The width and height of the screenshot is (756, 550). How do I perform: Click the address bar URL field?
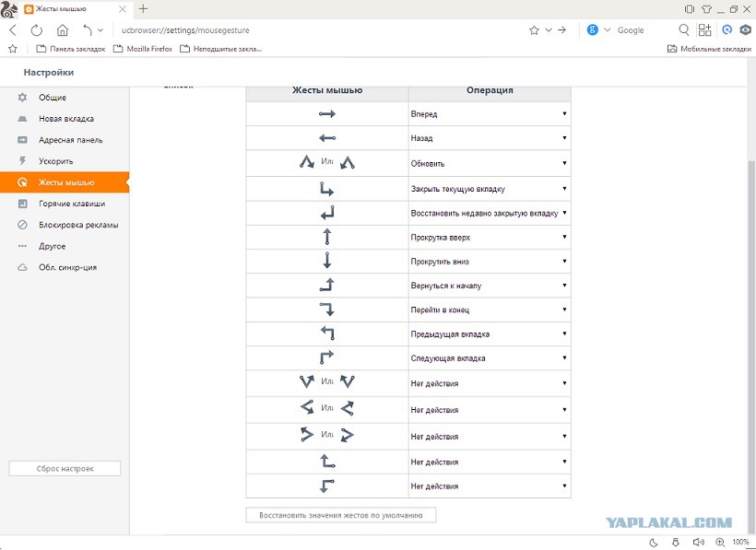click(x=313, y=30)
